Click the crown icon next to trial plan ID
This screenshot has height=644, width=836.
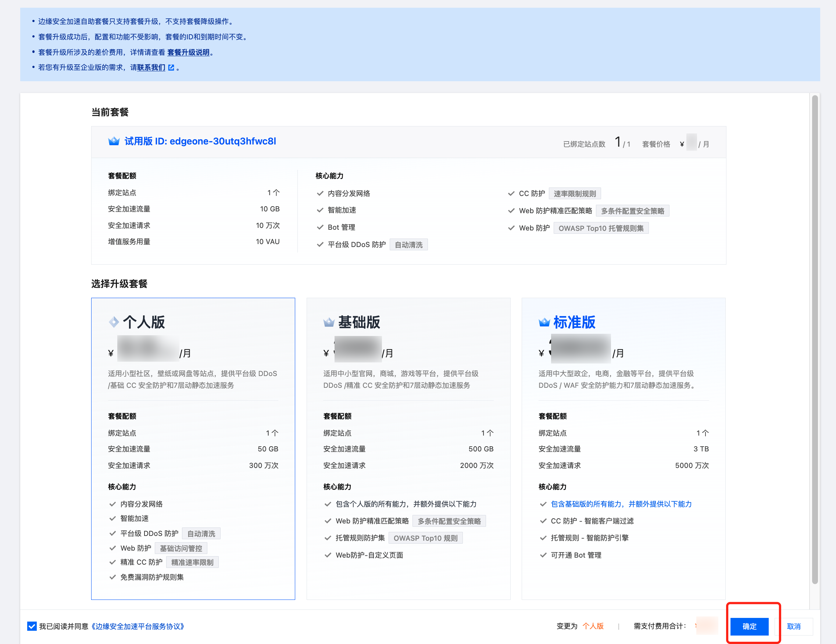coord(114,141)
